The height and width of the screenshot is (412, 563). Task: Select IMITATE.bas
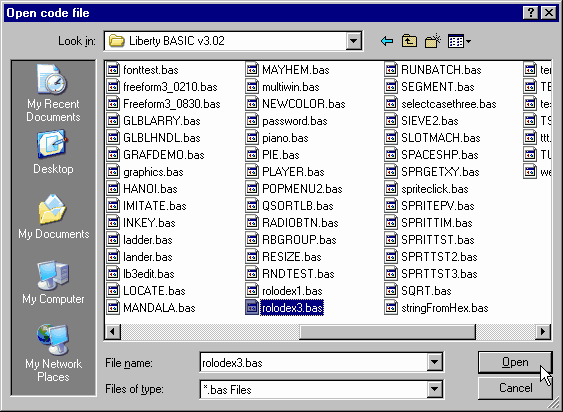click(154, 206)
